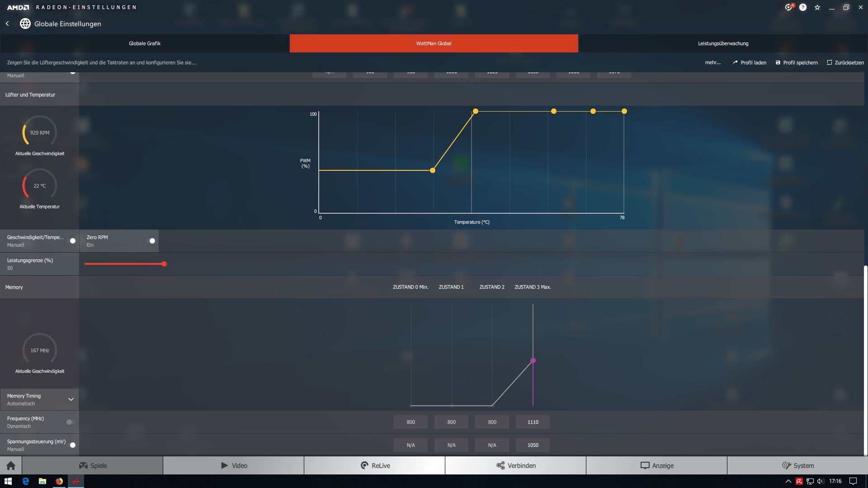Show hidden system tray icons
This screenshot has width=868, height=488.
(788, 481)
